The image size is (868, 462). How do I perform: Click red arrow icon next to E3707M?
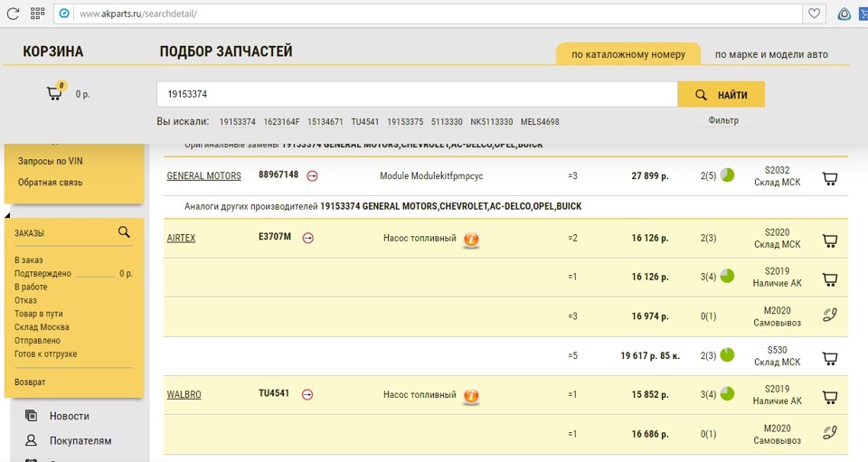click(308, 238)
